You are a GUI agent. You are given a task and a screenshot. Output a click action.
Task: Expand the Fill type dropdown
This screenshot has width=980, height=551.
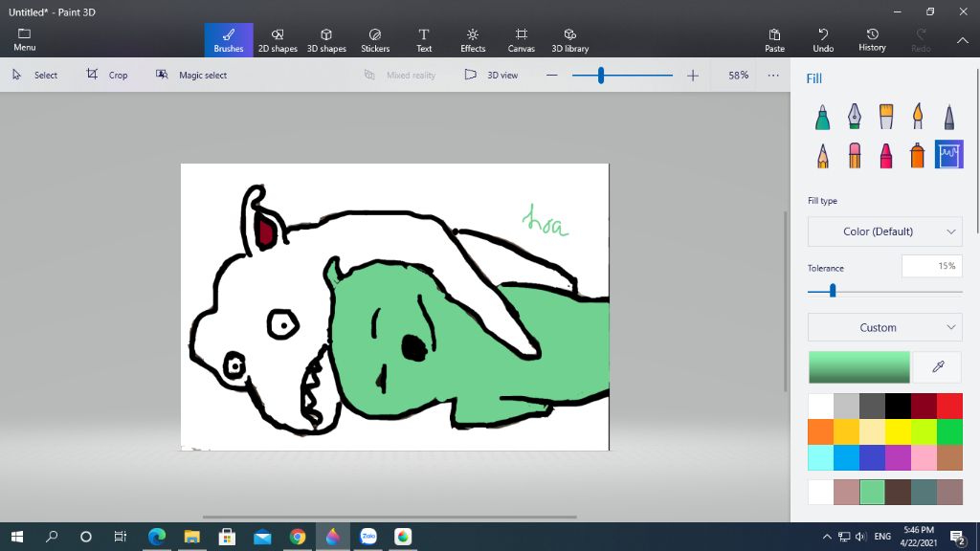point(885,231)
